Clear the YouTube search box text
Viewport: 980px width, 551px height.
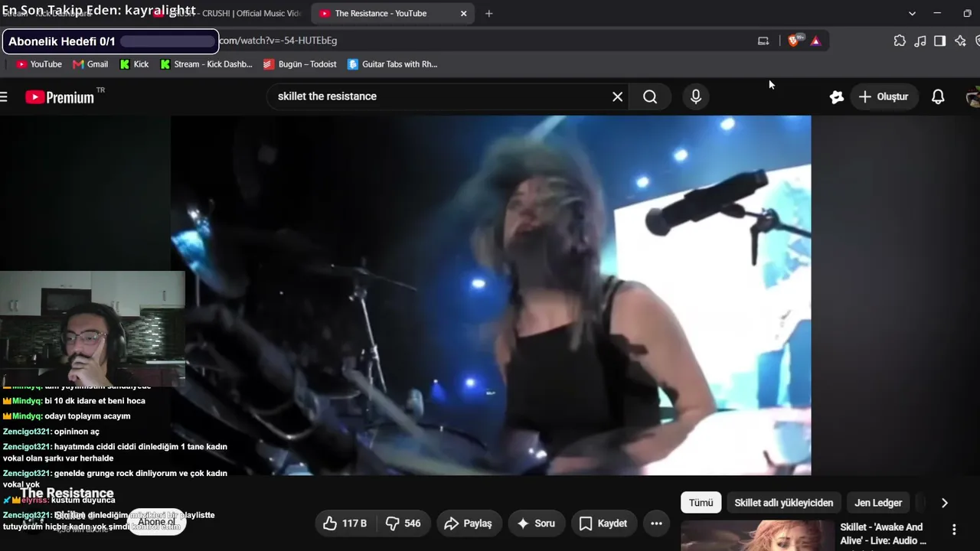[x=618, y=96]
